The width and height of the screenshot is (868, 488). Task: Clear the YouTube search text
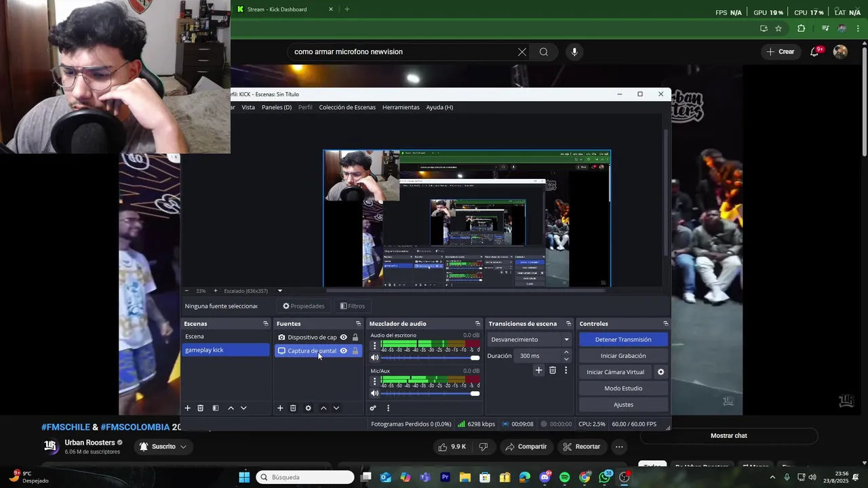(x=522, y=52)
